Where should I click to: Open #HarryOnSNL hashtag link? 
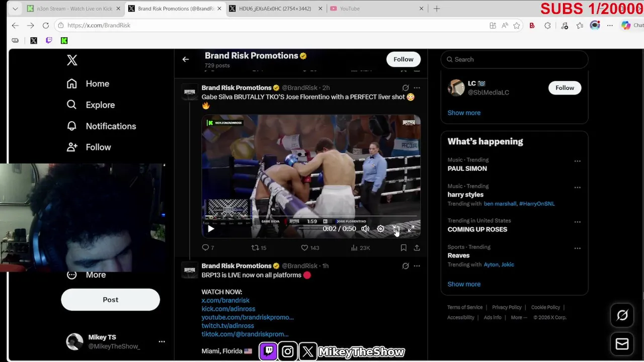coord(537,204)
